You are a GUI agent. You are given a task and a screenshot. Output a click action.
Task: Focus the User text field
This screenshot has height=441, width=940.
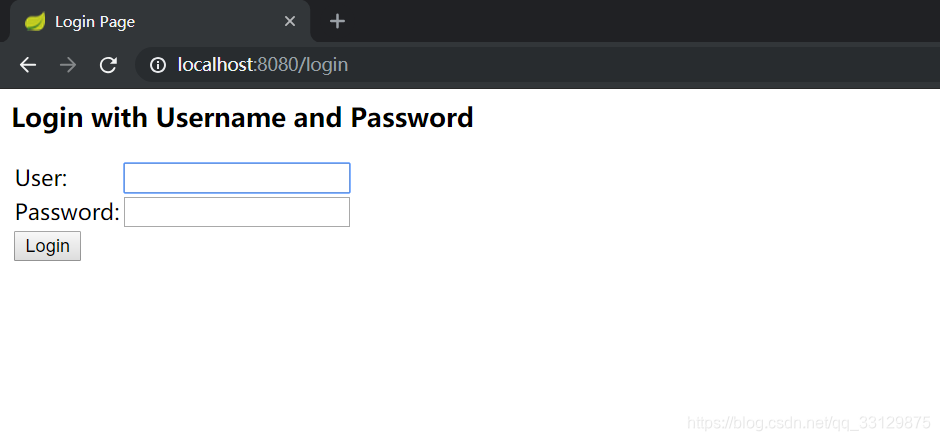pyautogui.click(x=237, y=178)
